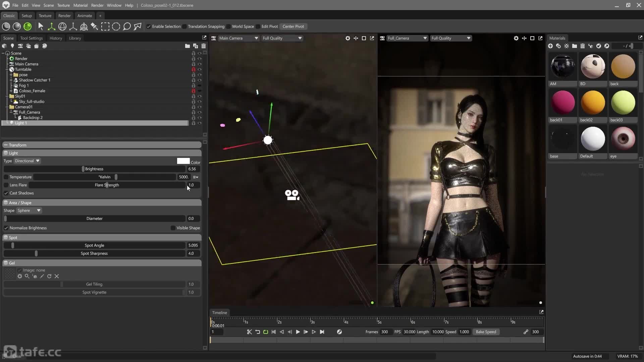Open the white light Color swatch

(183, 161)
